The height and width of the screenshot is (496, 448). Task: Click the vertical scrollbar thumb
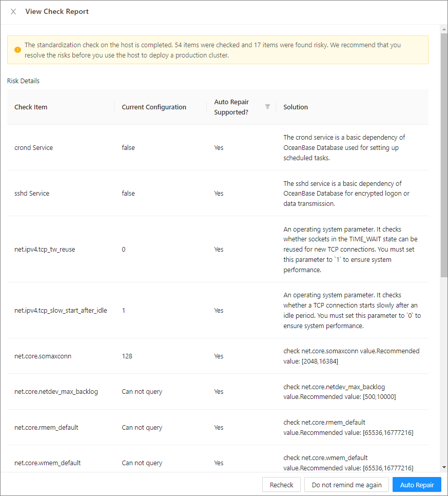pos(444,154)
